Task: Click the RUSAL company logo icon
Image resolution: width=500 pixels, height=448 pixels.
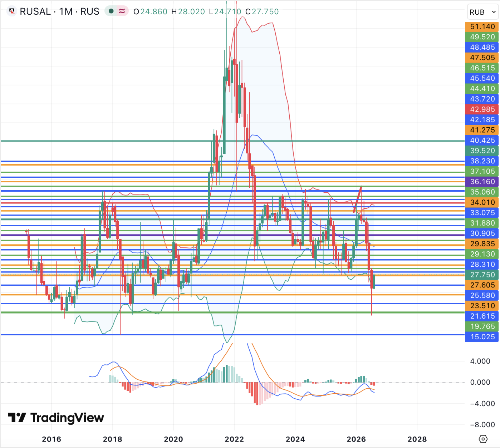Action: pyautogui.click(x=12, y=11)
